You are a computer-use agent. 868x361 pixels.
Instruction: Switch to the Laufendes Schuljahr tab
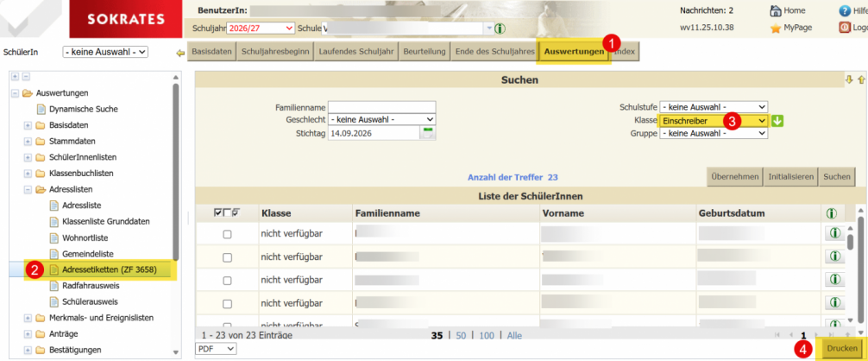356,52
